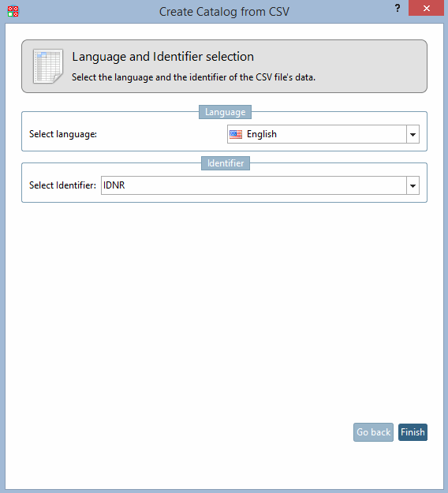Expand the identifier dropdown arrow
The width and height of the screenshot is (448, 493).
413,186
